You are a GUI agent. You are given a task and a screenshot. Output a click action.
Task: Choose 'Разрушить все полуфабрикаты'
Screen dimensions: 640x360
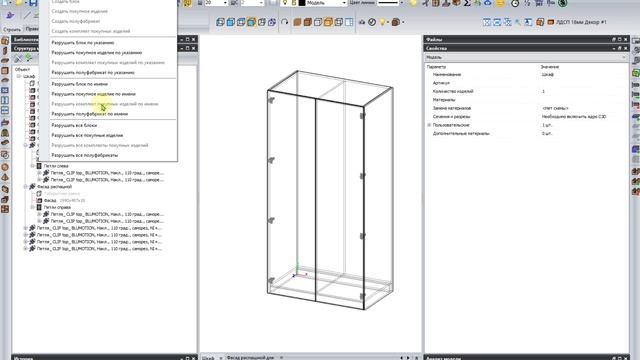coord(84,155)
